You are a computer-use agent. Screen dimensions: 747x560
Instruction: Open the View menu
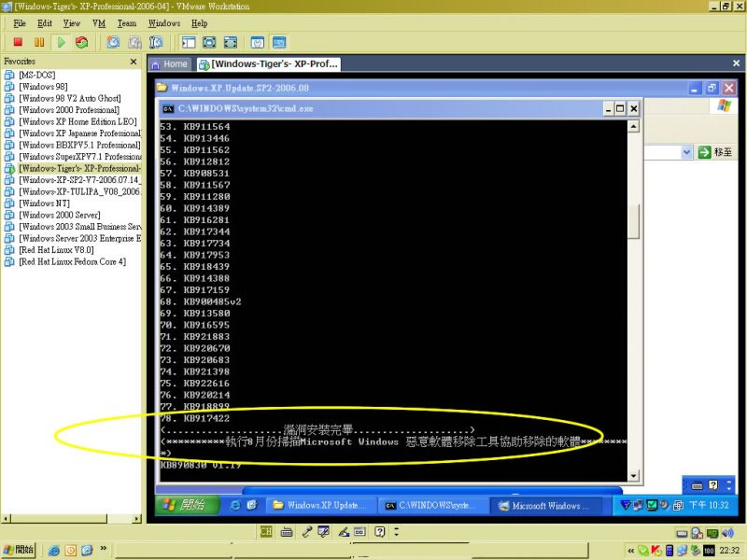click(72, 23)
